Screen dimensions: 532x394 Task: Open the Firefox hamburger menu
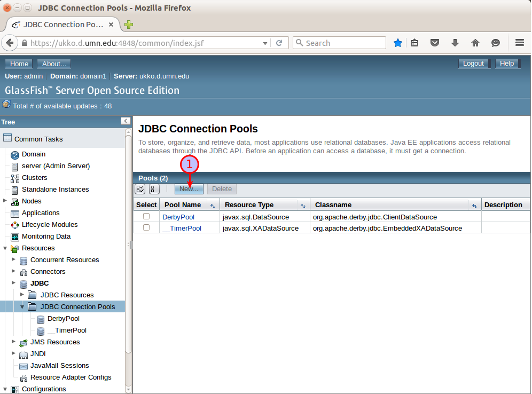tap(519, 43)
